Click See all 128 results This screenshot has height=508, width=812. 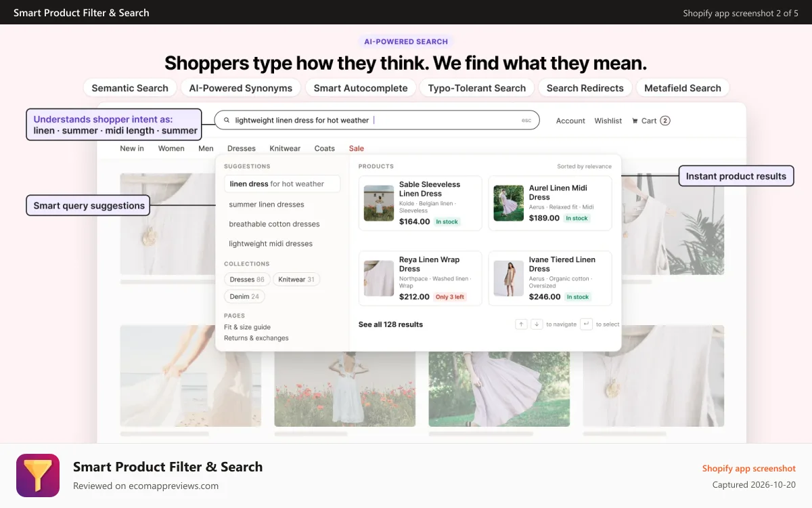point(390,324)
